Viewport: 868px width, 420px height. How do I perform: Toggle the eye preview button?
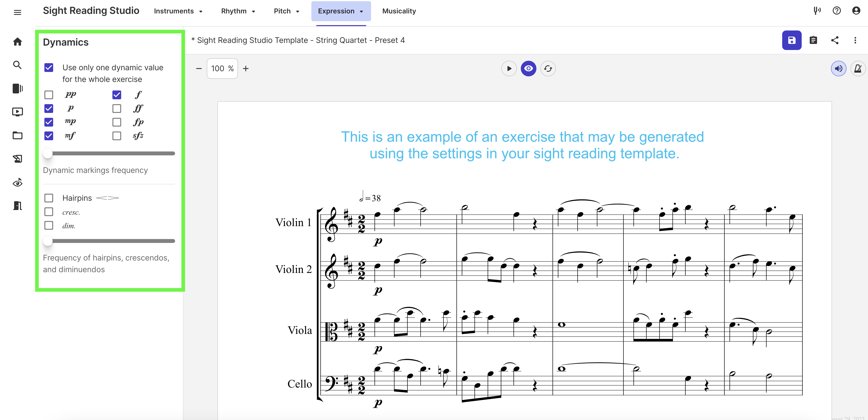[528, 69]
